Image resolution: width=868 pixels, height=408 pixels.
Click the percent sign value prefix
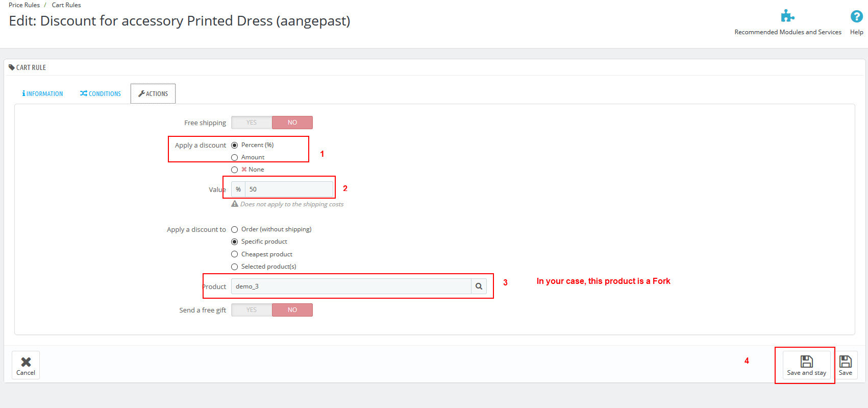tap(238, 189)
